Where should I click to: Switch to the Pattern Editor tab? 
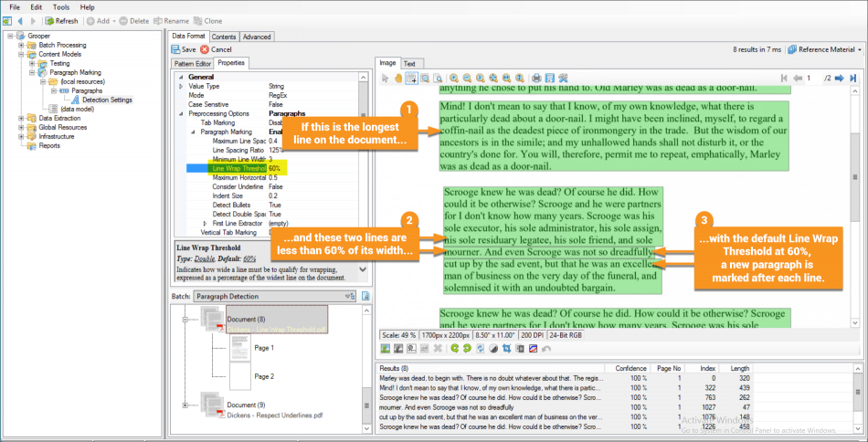pyautogui.click(x=193, y=63)
